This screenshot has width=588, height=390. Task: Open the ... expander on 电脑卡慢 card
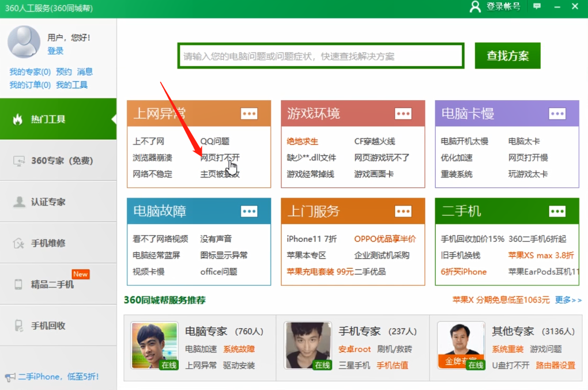point(557,113)
